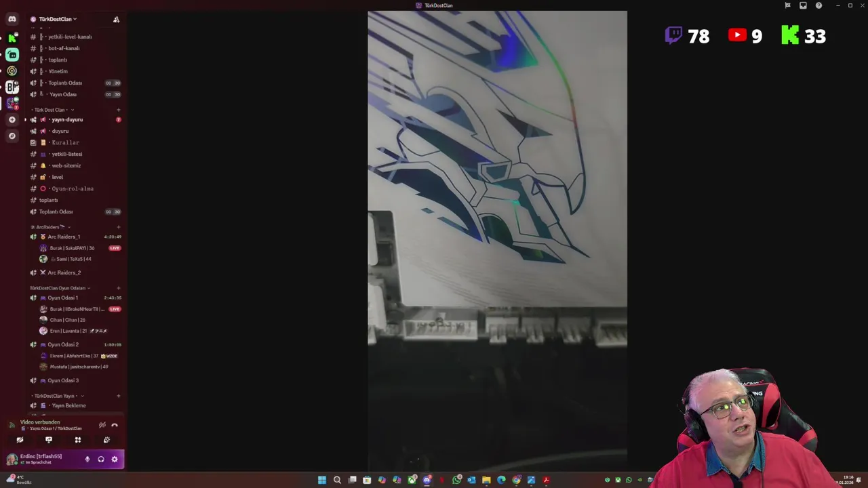Viewport: 868px width, 488px height.
Task: Click LIVE badge next to Burak | SakalPAYI
Action: pyautogui.click(x=115, y=248)
